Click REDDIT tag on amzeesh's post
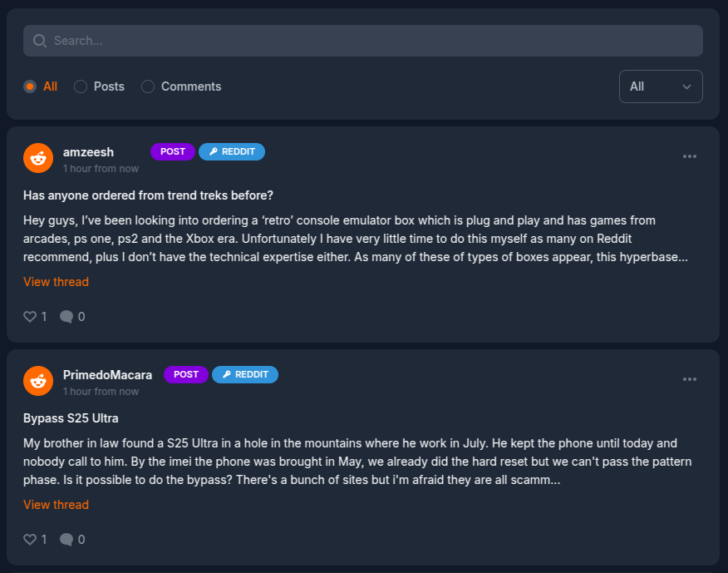The image size is (728, 573). tap(232, 151)
